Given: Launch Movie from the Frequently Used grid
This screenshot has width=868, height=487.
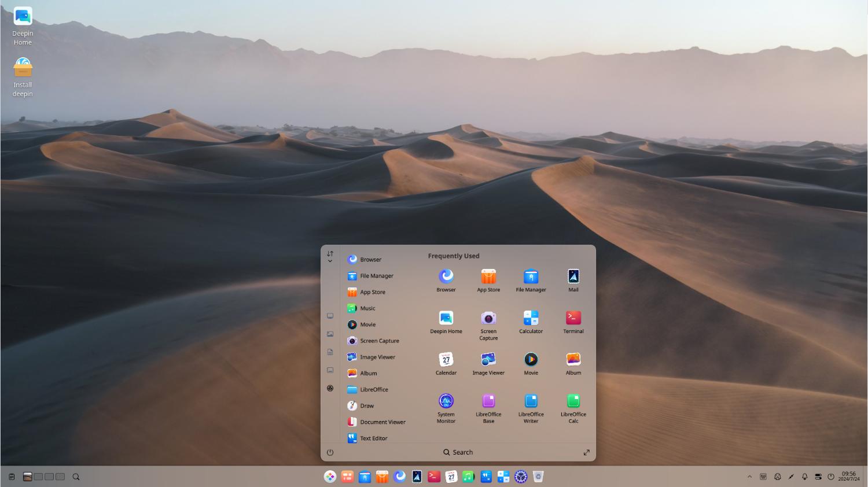Looking at the screenshot, I should [x=531, y=364].
